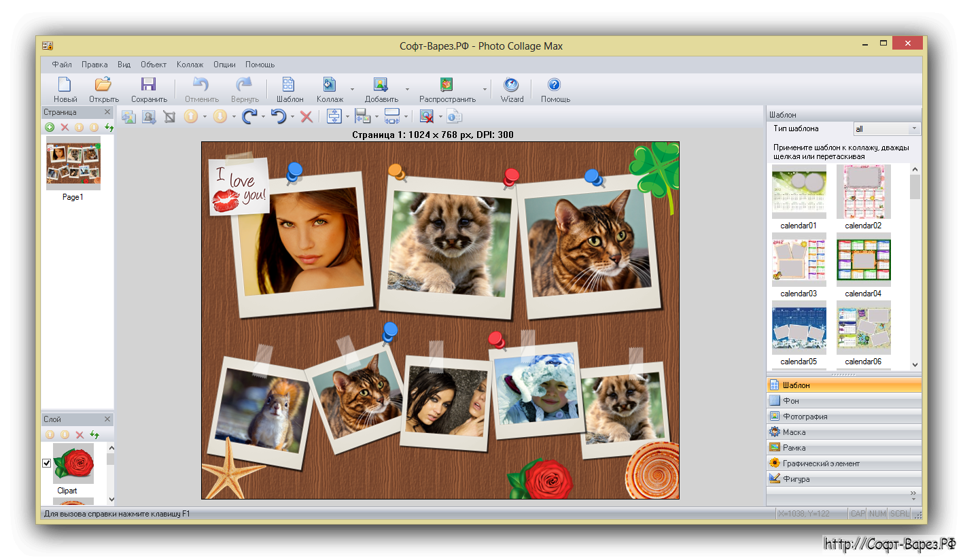
Task: Add a page with green plus icon
Action: pos(50,127)
